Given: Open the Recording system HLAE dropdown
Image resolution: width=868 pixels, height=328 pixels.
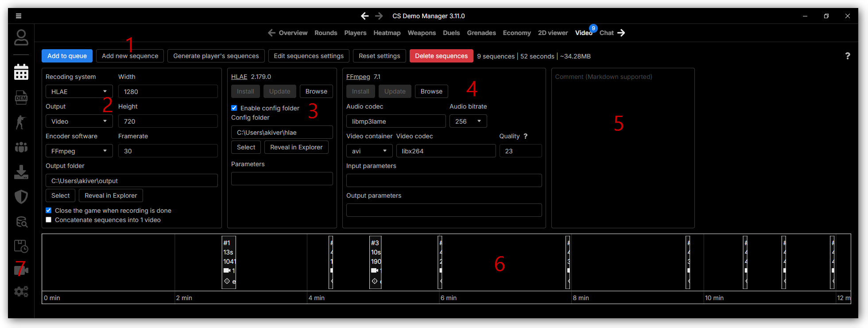Looking at the screenshot, I should 79,92.
